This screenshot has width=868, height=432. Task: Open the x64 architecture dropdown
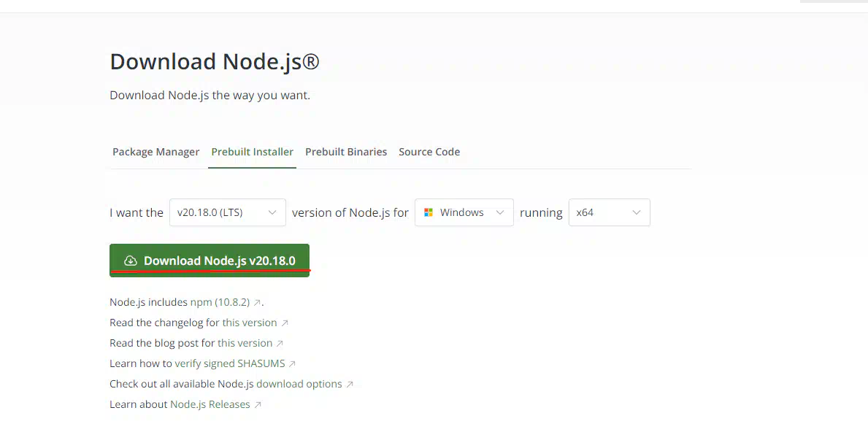click(609, 212)
